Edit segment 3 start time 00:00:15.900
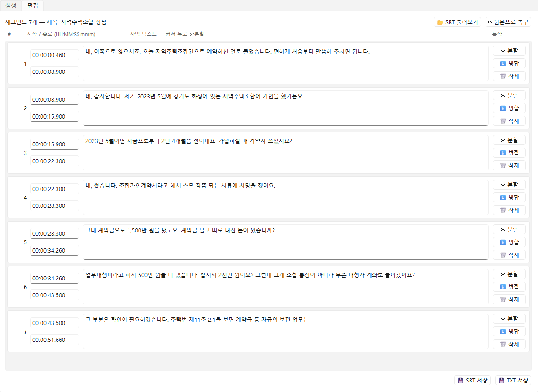 tap(55, 144)
